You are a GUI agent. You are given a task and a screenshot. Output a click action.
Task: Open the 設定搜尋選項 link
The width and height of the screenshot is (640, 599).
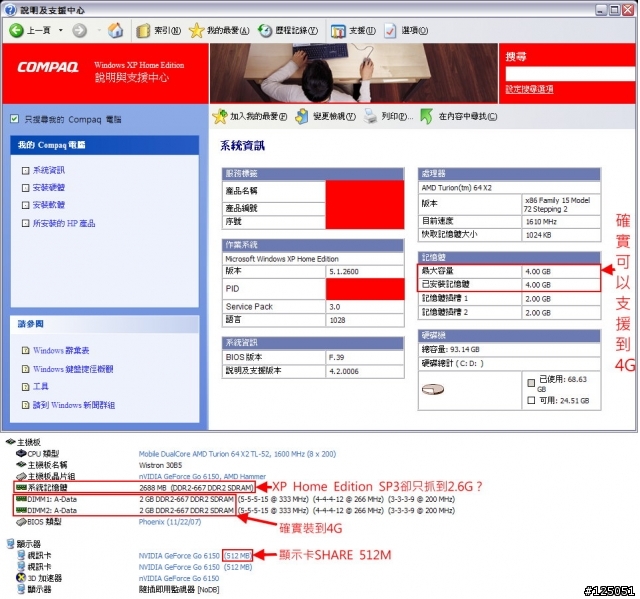(x=529, y=89)
